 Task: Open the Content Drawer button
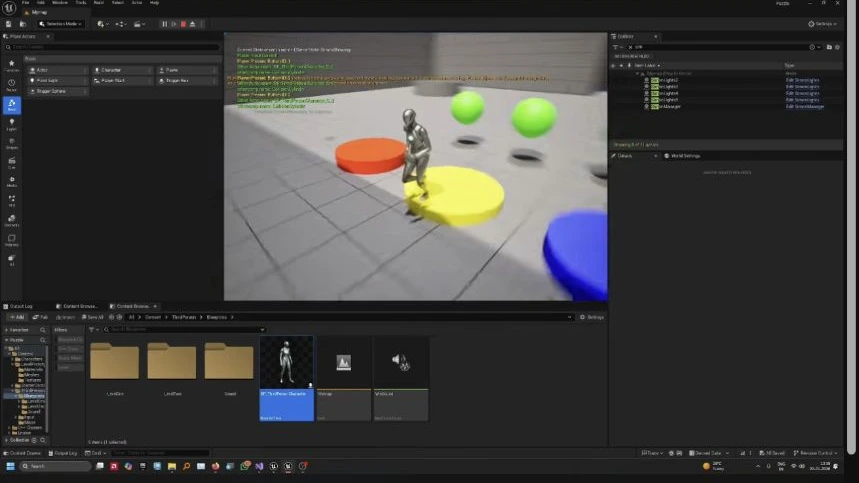tap(22, 453)
